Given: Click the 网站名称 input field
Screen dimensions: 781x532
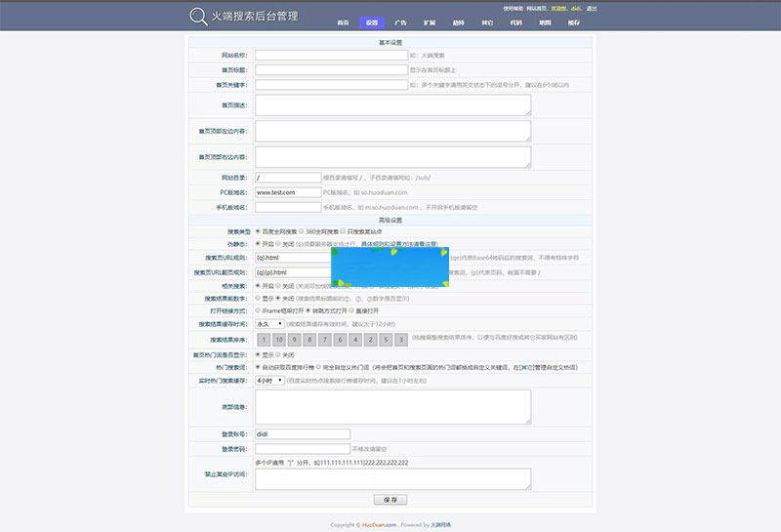Looking at the screenshot, I should point(330,56).
